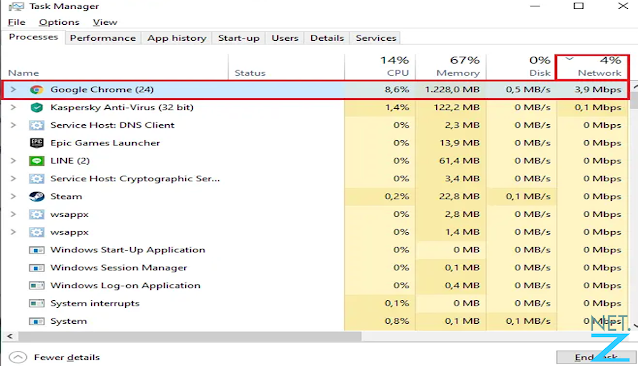Click the Google Chrome icon in process list
This screenshot has width=638, height=366.
coord(37,90)
